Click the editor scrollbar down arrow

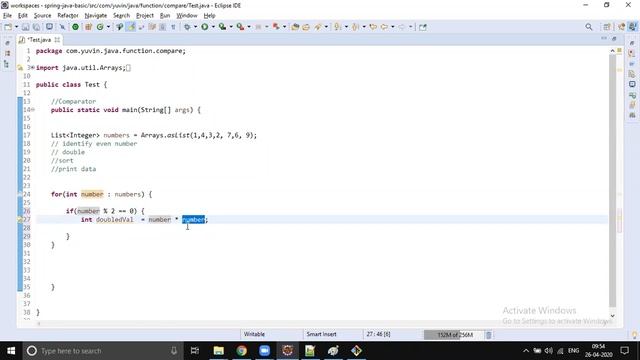pyautogui.click(x=612, y=316)
